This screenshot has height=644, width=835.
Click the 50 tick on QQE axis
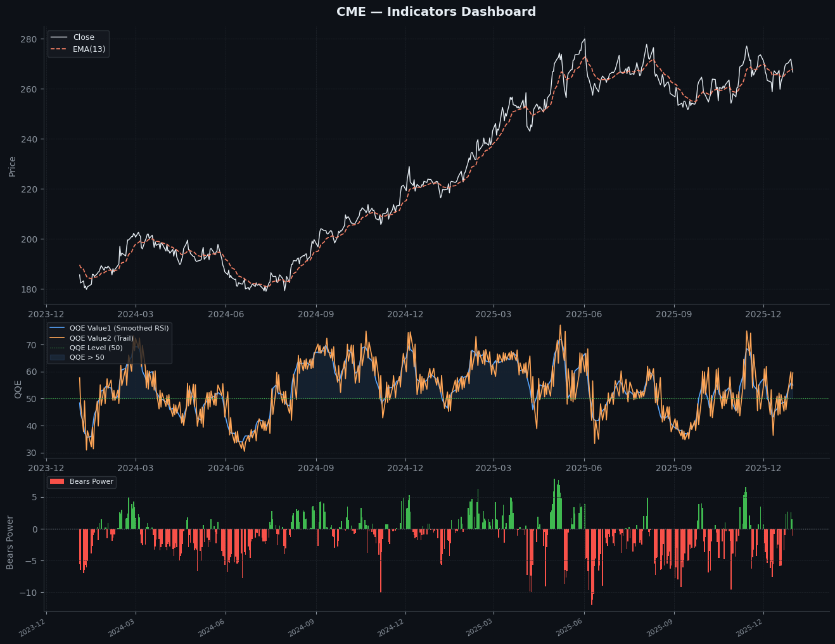coord(33,399)
